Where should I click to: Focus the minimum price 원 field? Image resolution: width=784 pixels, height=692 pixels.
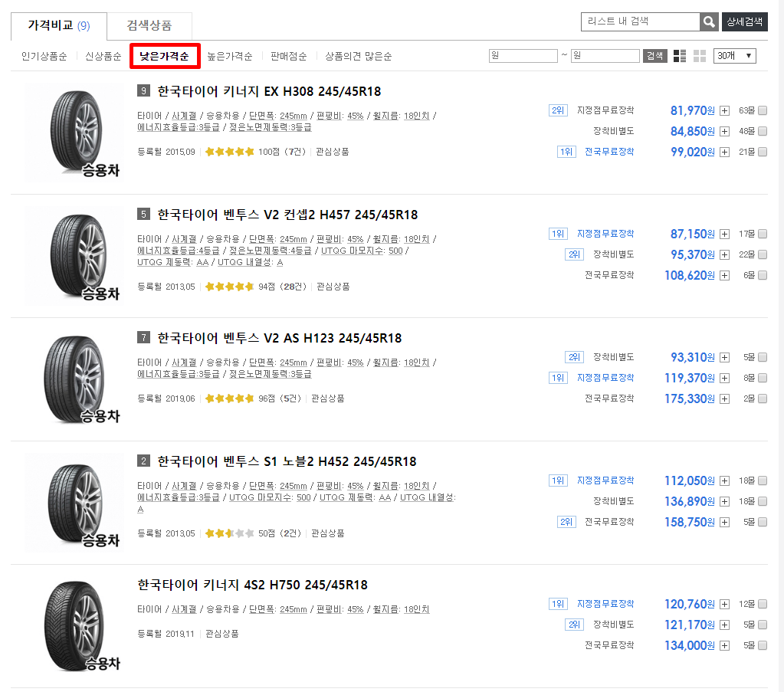pos(523,56)
